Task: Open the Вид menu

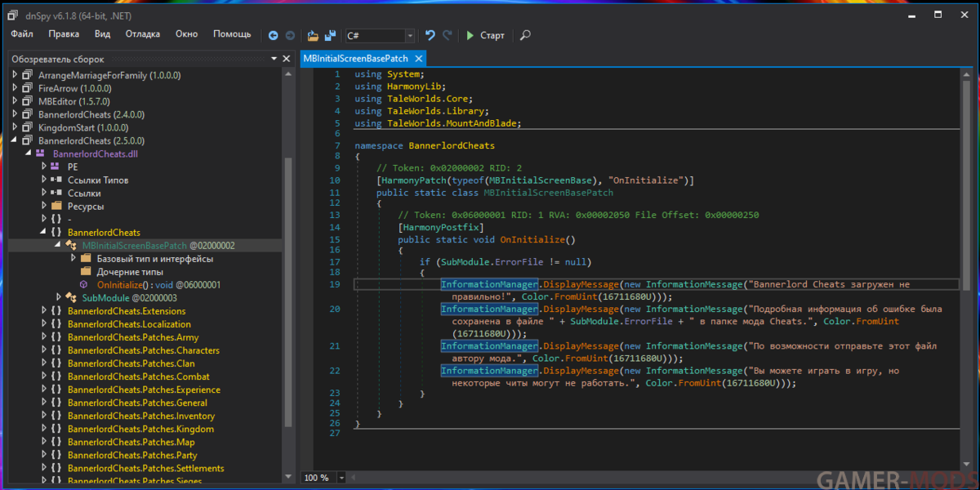Action: pyautogui.click(x=102, y=34)
